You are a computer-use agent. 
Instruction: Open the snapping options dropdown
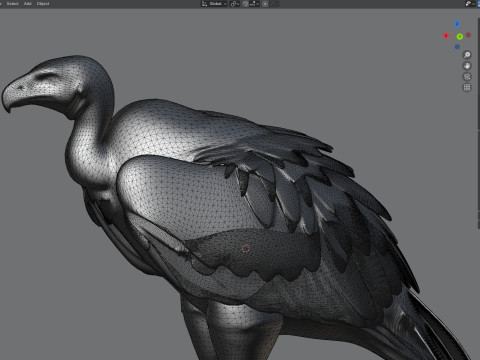point(254,4)
